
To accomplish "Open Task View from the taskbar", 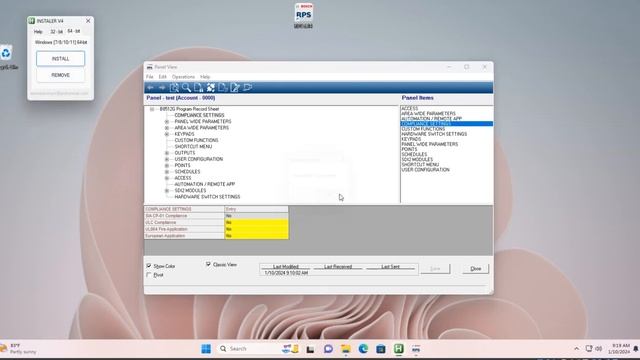I will [x=311, y=349].
